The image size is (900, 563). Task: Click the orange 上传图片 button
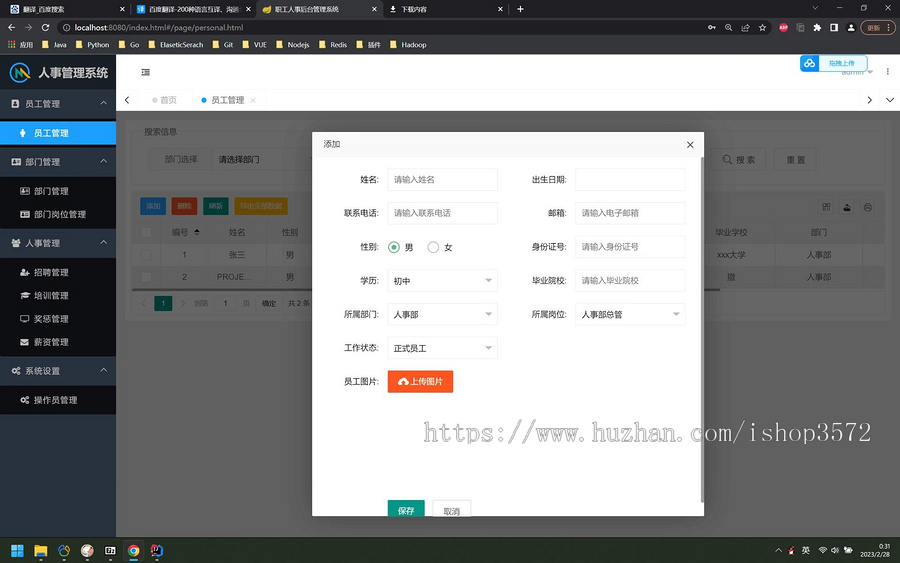point(420,382)
